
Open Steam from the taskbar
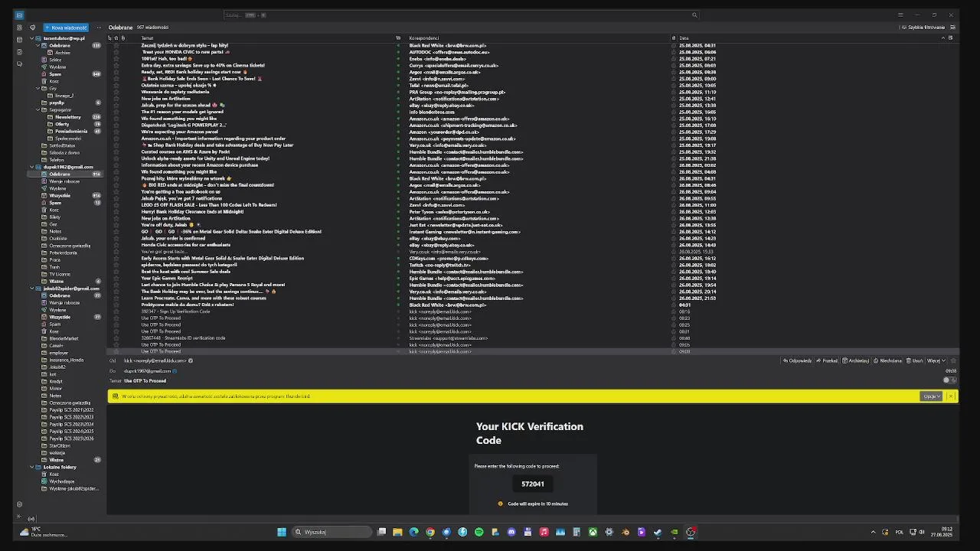click(658, 532)
